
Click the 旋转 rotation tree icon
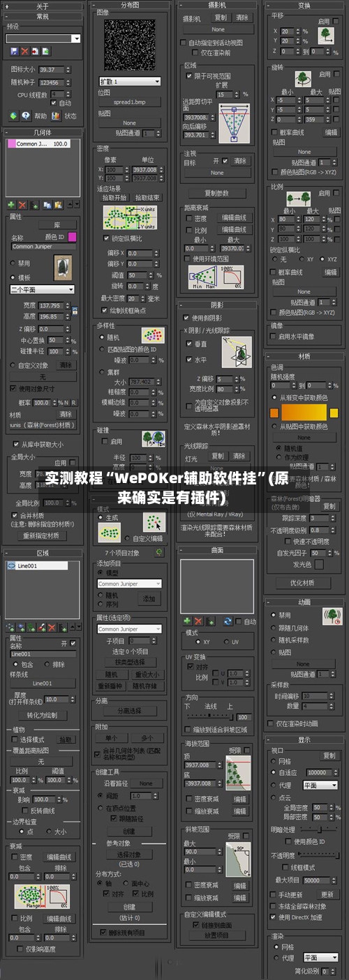click(x=303, y=78)
